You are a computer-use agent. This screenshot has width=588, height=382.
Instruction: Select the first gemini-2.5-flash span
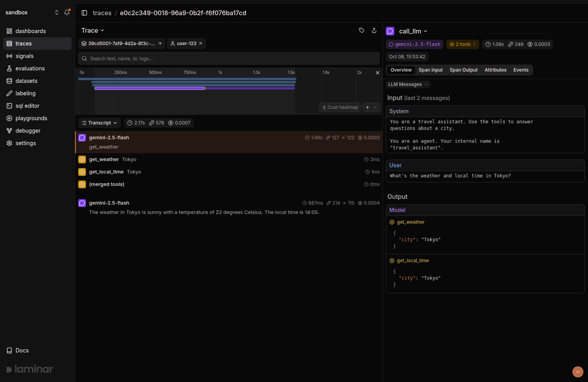pos(229,142)
